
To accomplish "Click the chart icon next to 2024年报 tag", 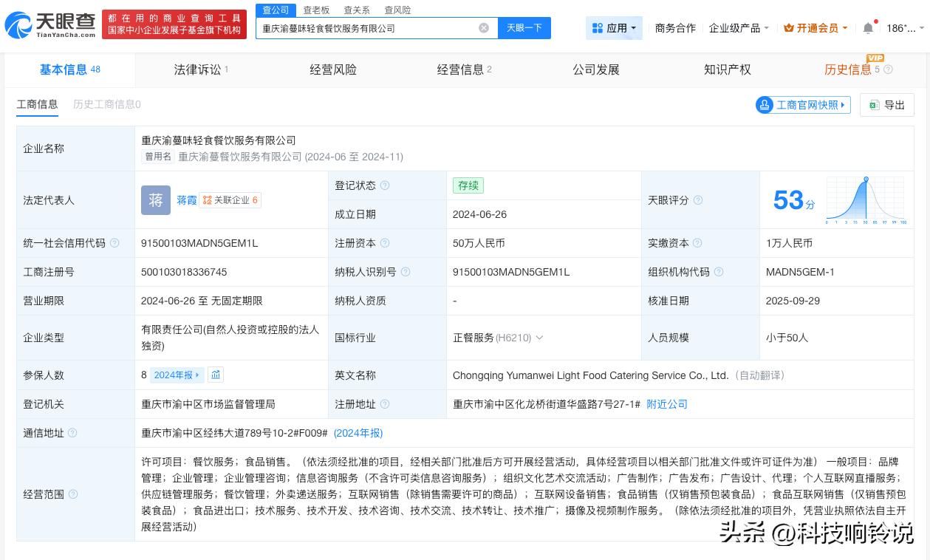I will click(215, 375).
